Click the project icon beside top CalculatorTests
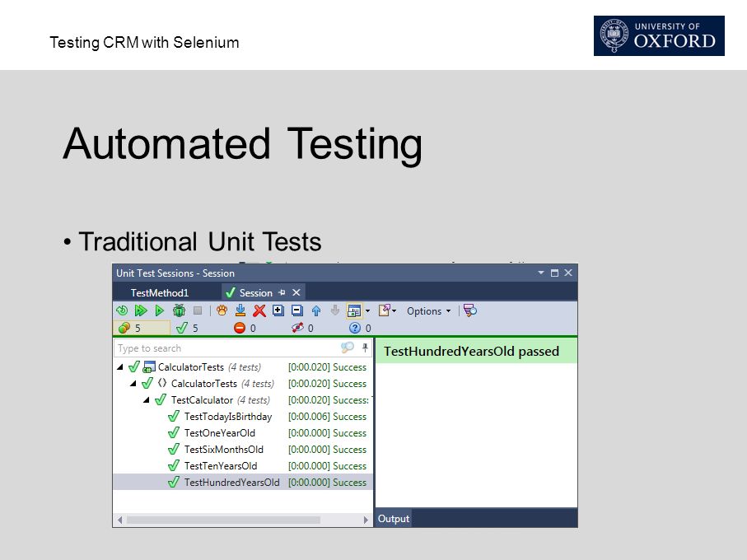Screen dimensions: 747x560 pos(149,367)
